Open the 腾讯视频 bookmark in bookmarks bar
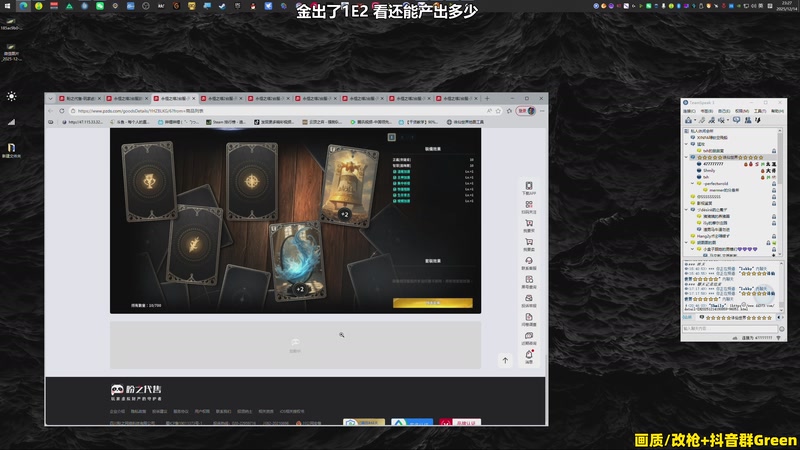The height and width of the screenshot is (450, 800). [x=370, y=122]
